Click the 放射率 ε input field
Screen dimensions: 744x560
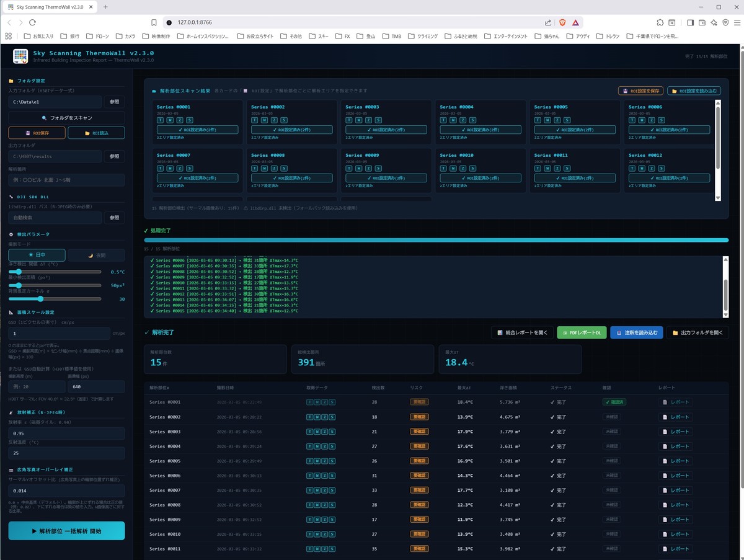pyautogui.click(x=66, y=433)
